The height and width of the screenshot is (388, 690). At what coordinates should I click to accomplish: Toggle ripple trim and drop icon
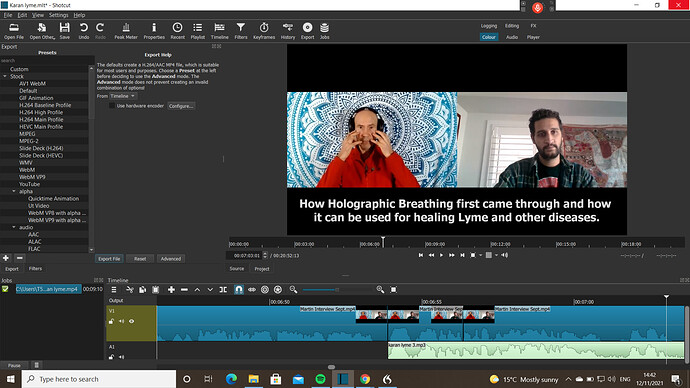pos(264,289)
